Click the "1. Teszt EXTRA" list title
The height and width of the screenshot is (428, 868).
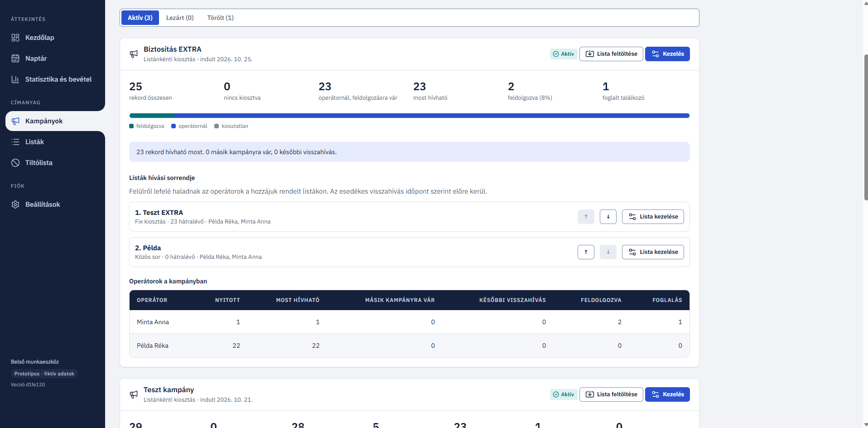click(x=159, y=213)
